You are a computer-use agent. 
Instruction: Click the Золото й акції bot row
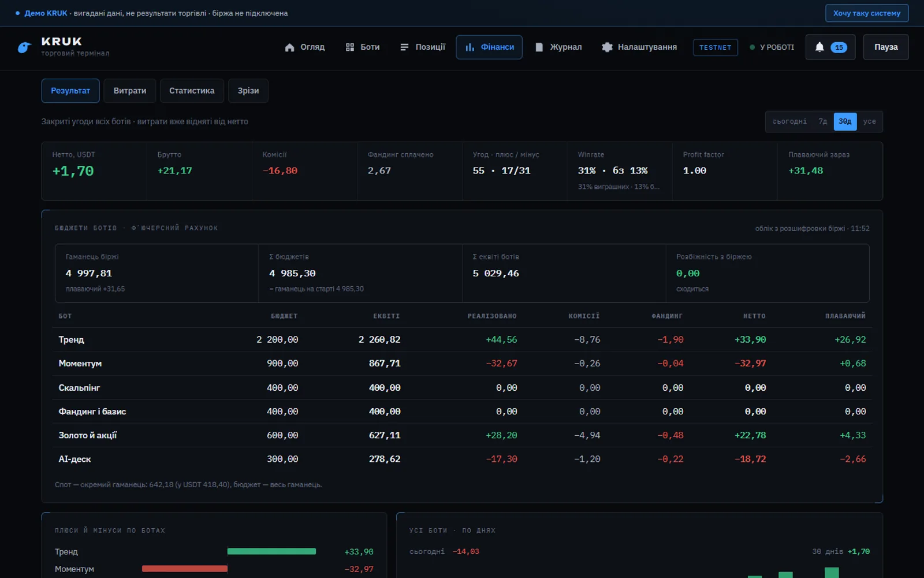point(462,435)
